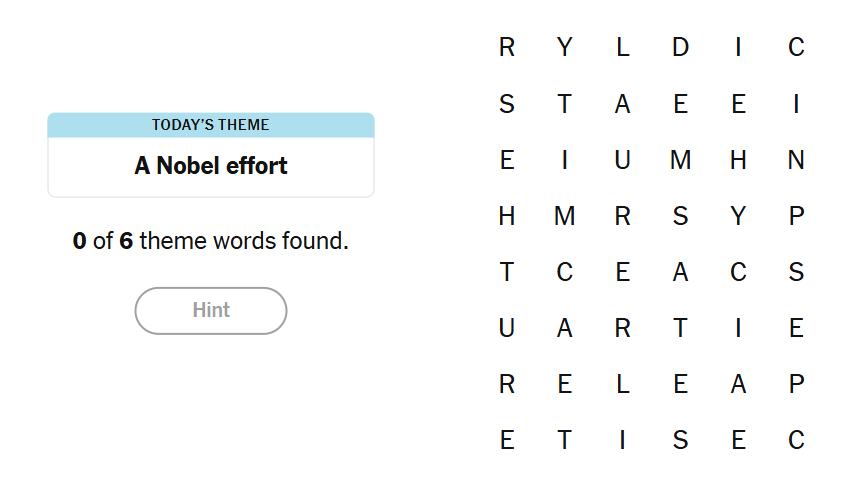Click the Hint button
Screen dimensions: 854x497
pyautogui.click(x=211, y=310)
